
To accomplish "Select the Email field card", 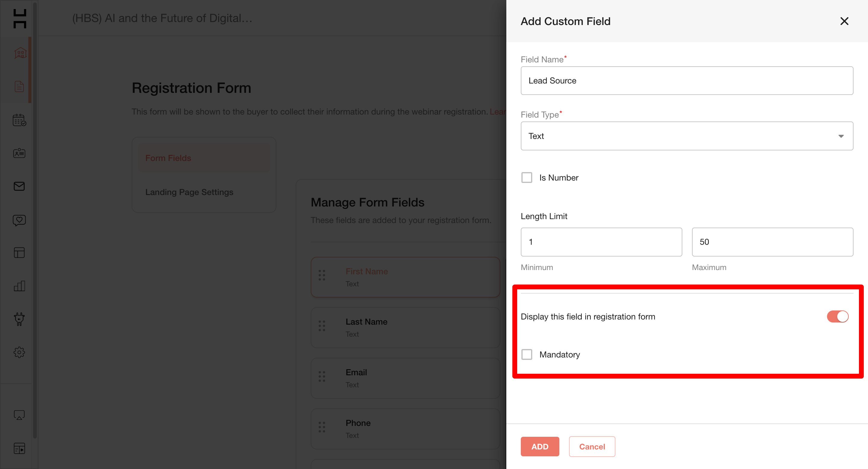I will pos(405,378).
